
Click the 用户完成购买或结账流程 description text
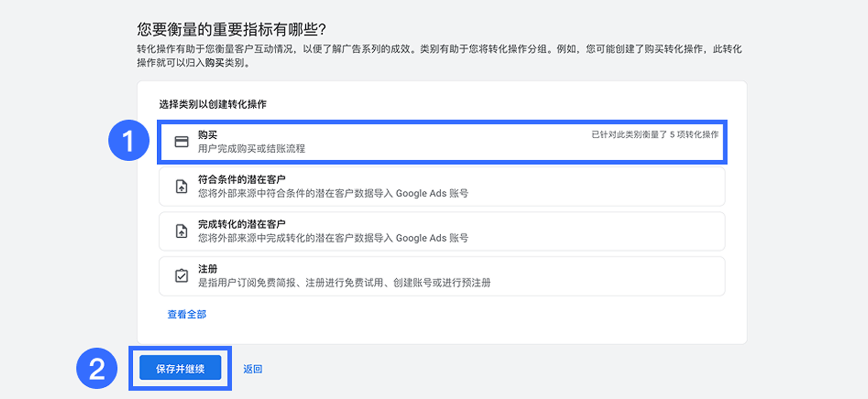[251, 149]
